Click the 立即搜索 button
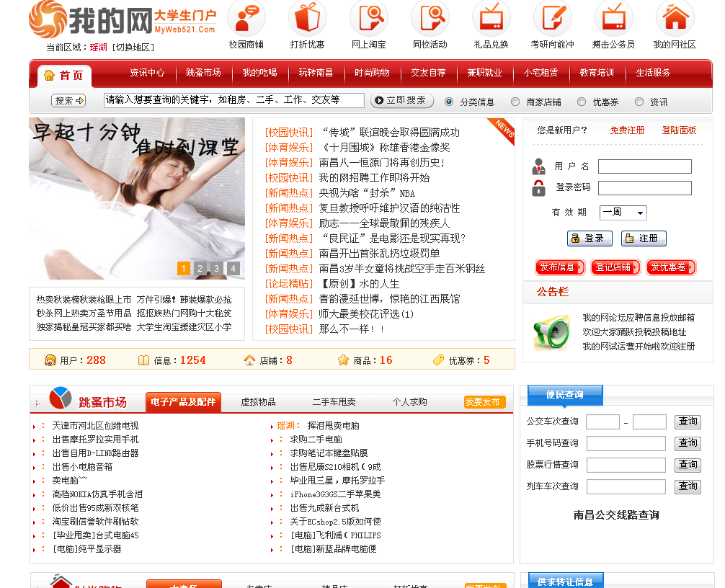Viewport: 725px width, 588px height. [x=402, y=100]
